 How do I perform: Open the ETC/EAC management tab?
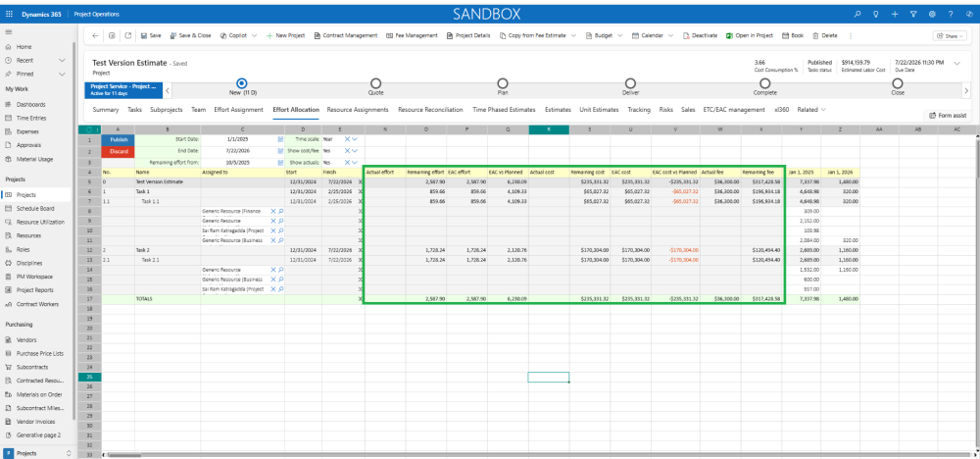point(734,110)
